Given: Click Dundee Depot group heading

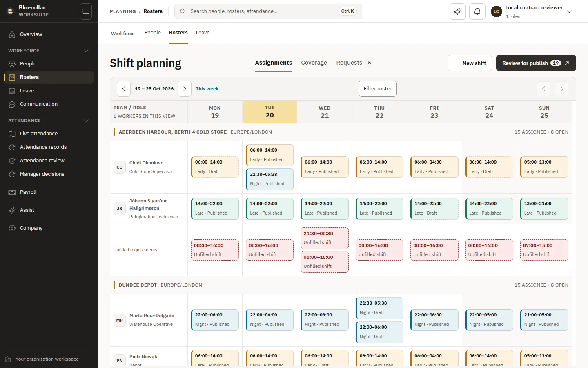Looking at the screenshot, I should coord(138,285).
